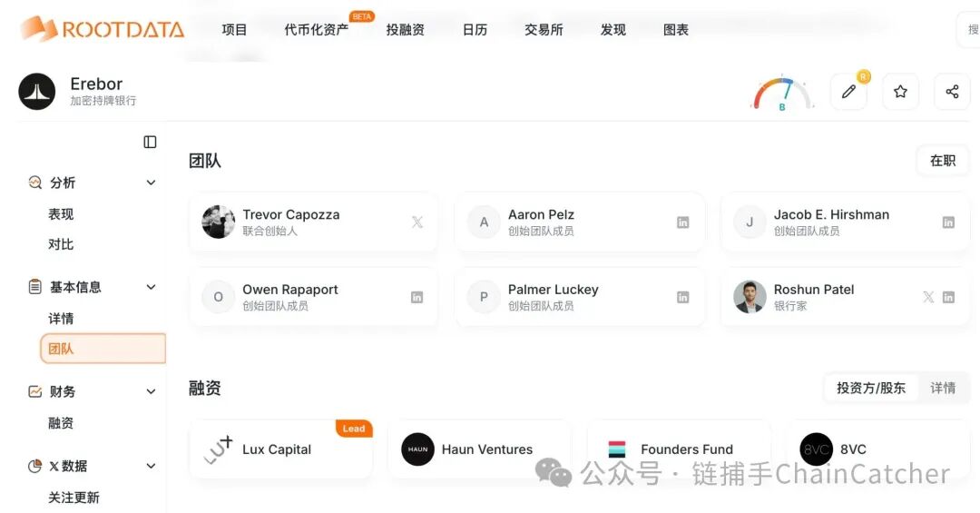Image resolution: width=980 pixels, height=513 pixels.
Task: Click Roshun Patel's avatar photo
Action: pyautogui.click(x=750, y=297)
